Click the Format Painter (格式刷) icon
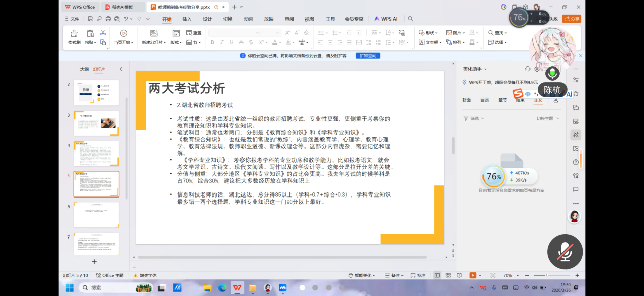The image size is (644, 296). (x=74, y=34)
